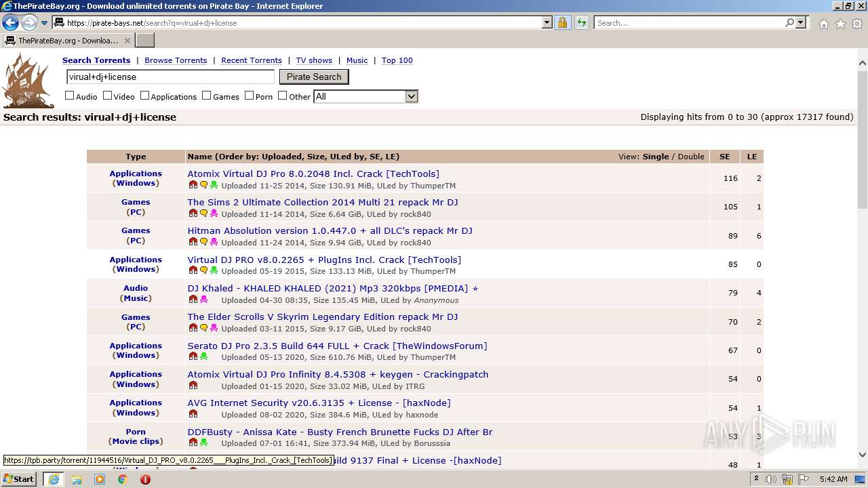Tick the Other checkbox
This screenshot has height=488, width=868.
pos(283,96)
